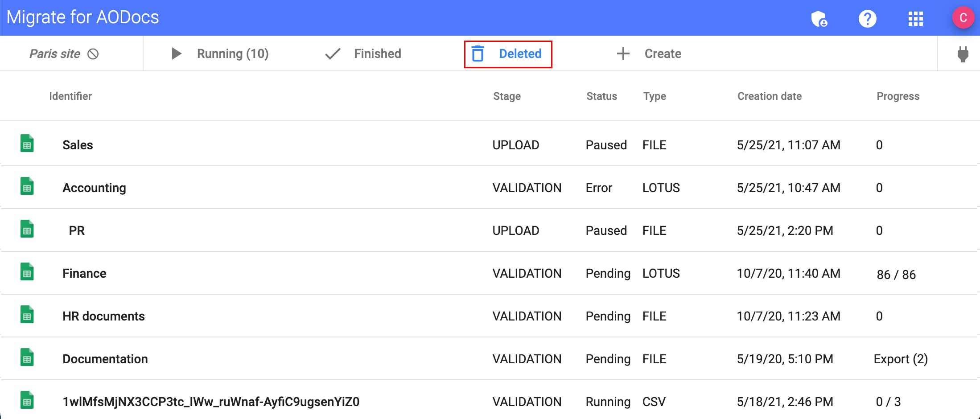Sort by the Creation date column header
The height and width of the screenshot is (419, 980).
click(770, 96)
